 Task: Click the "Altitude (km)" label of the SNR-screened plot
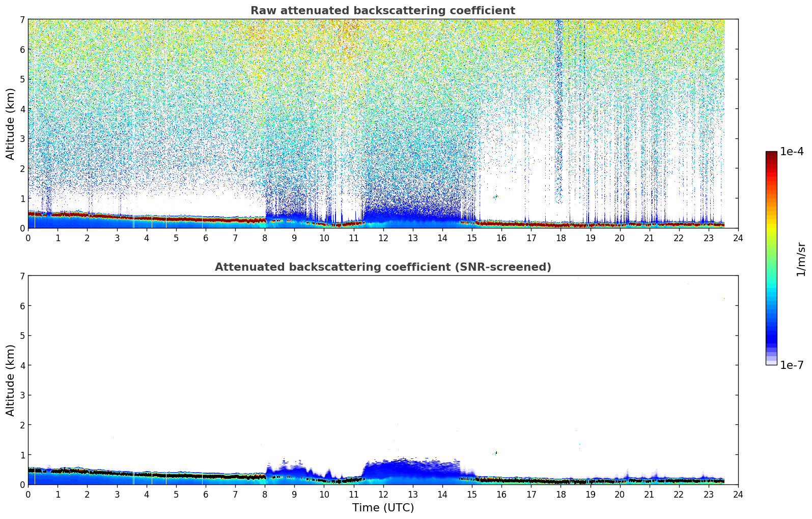[11, 380]
